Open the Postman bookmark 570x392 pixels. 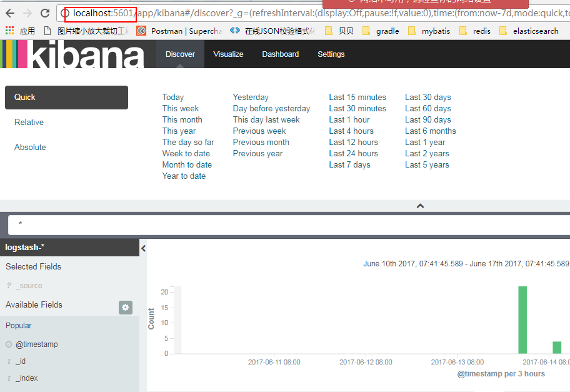pyautogui.click(x=179, y=31)
